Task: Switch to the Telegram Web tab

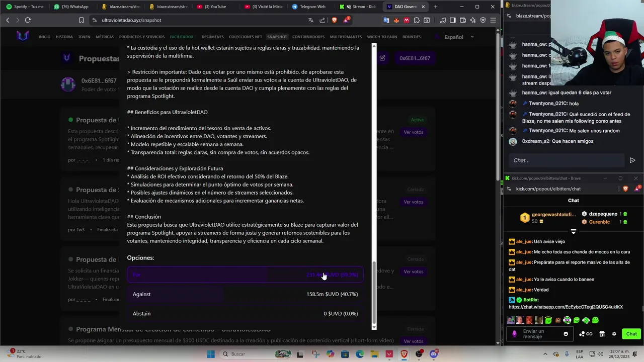Action: pos(312,7)
